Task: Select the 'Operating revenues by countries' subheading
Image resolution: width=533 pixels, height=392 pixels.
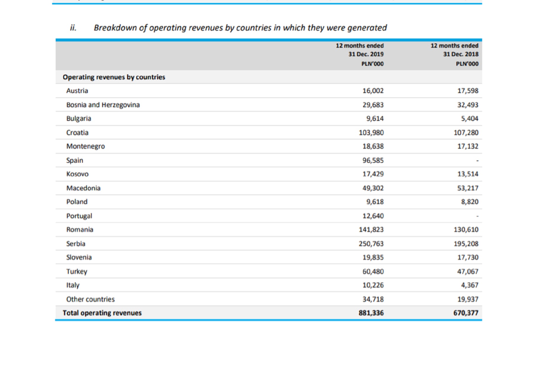Action: [x=114, y=77]
